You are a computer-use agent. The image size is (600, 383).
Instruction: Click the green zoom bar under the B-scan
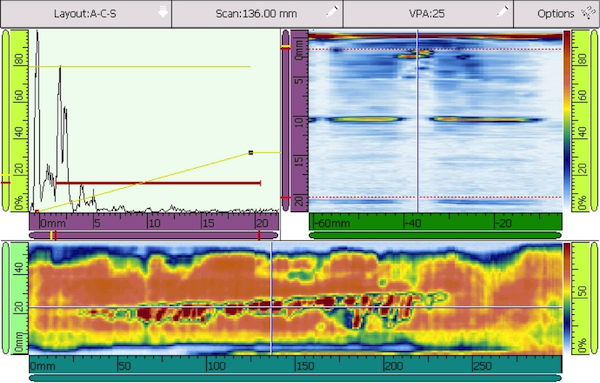tap(435, 235)
